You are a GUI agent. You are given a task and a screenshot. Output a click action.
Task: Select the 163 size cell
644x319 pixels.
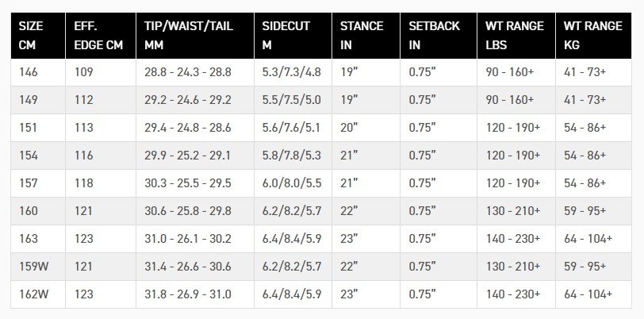coord(38,239)
